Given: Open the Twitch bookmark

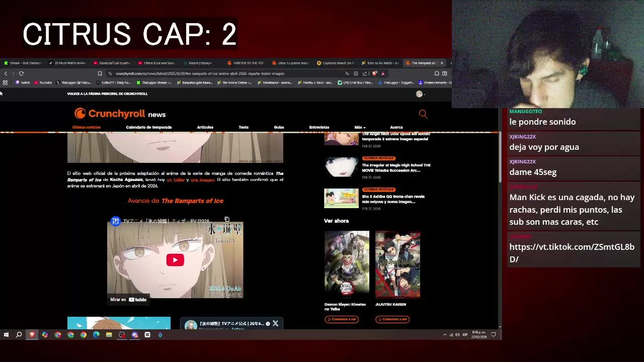Looking at the screenshot, I should [x=23, y=82].
